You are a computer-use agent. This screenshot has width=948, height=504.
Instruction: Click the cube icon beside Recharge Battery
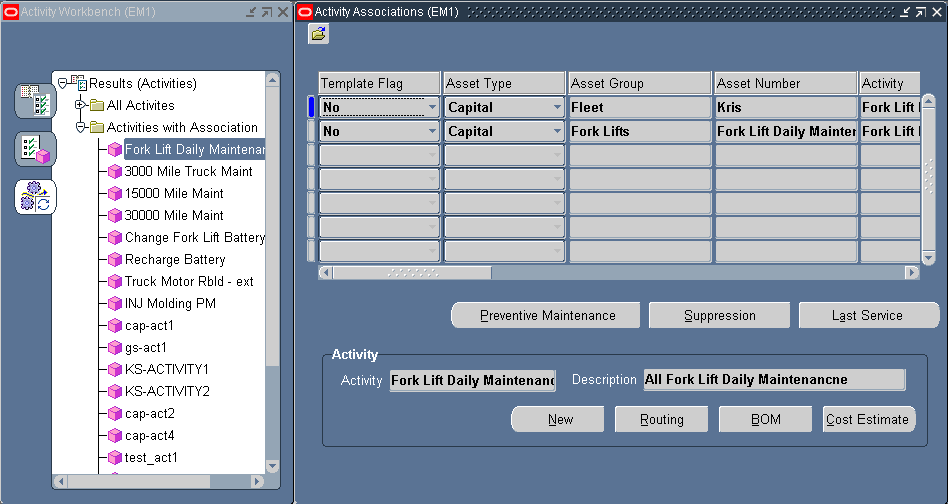coord(114,260)
